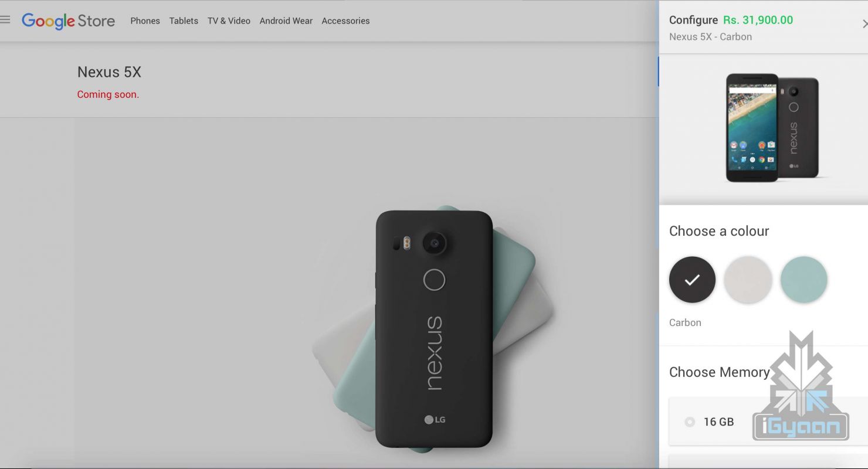Image resolution: width=868 pixels, height=469 pixels.
Task: Click the red Coming soon text
Action: [x=108, y=94]
